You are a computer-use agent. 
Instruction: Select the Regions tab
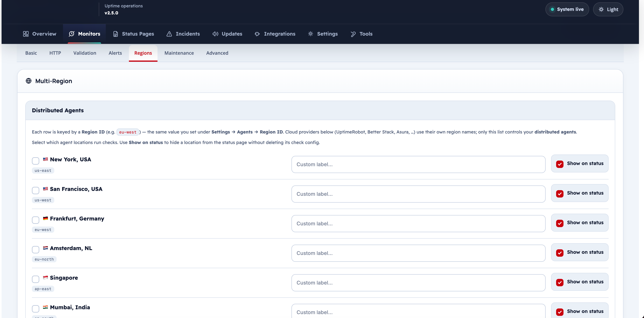click(143, 53)
